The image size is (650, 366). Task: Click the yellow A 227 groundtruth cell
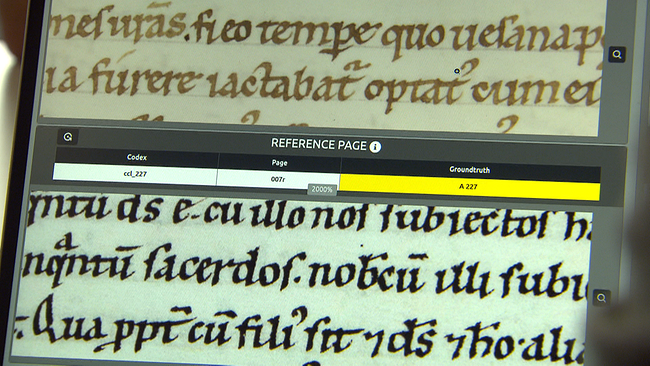click(x=470, y=187)
